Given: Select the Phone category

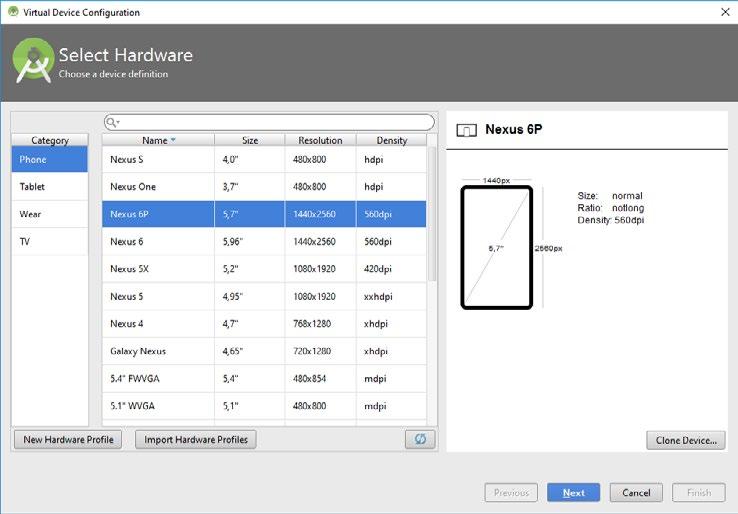Looking at the screenshot, I should (x=50, y=159).
